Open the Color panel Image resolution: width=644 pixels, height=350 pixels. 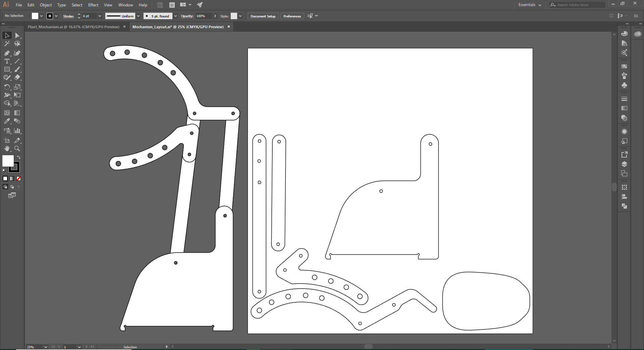pyautogui.click(x=624, y=34)
